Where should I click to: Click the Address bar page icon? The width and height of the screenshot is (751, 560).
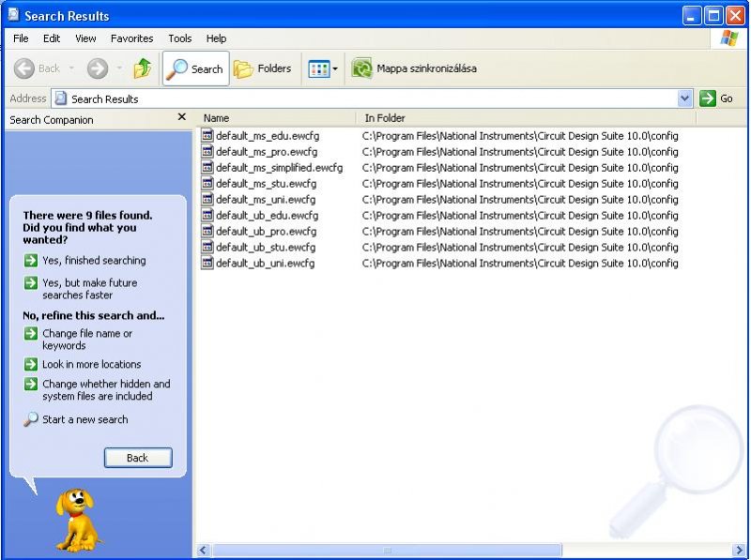click(60, 98)
